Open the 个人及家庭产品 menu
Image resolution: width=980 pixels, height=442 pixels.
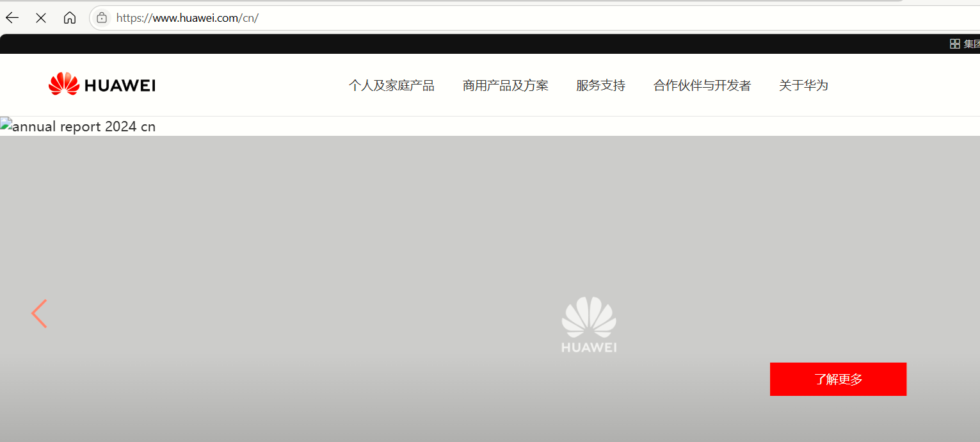point(392,85)
